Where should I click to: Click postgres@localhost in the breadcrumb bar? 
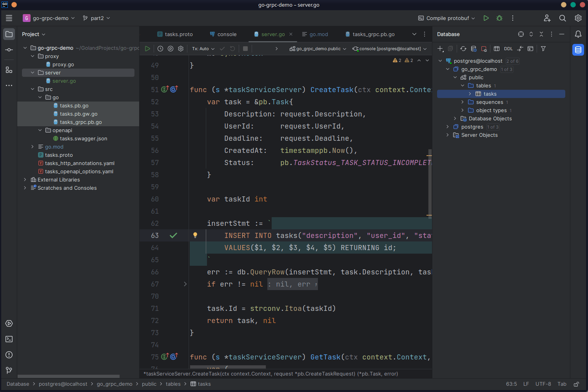(x=63, y=384)
